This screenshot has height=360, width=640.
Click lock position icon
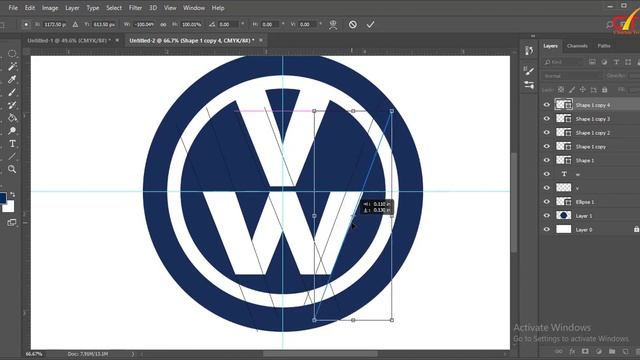point(583,90)
